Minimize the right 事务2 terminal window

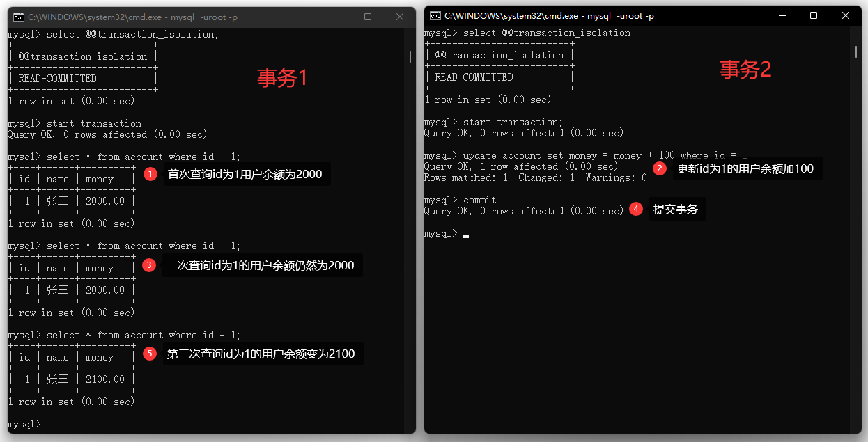tap(782, 15)
